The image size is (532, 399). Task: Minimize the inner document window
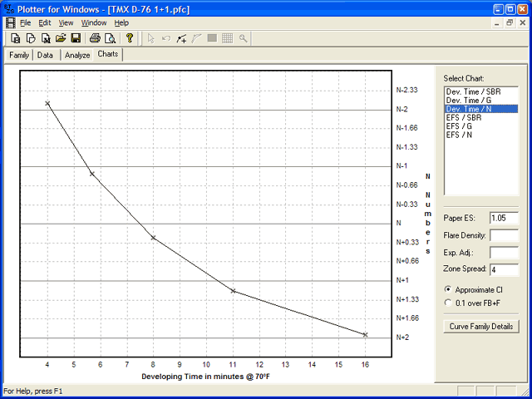(x=497, y=23)
